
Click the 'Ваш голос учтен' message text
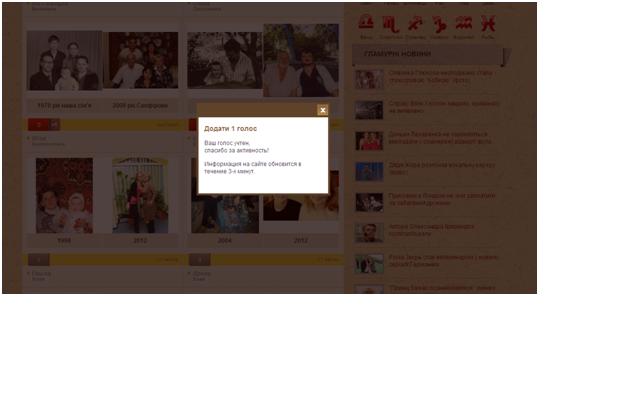(227, 143)
